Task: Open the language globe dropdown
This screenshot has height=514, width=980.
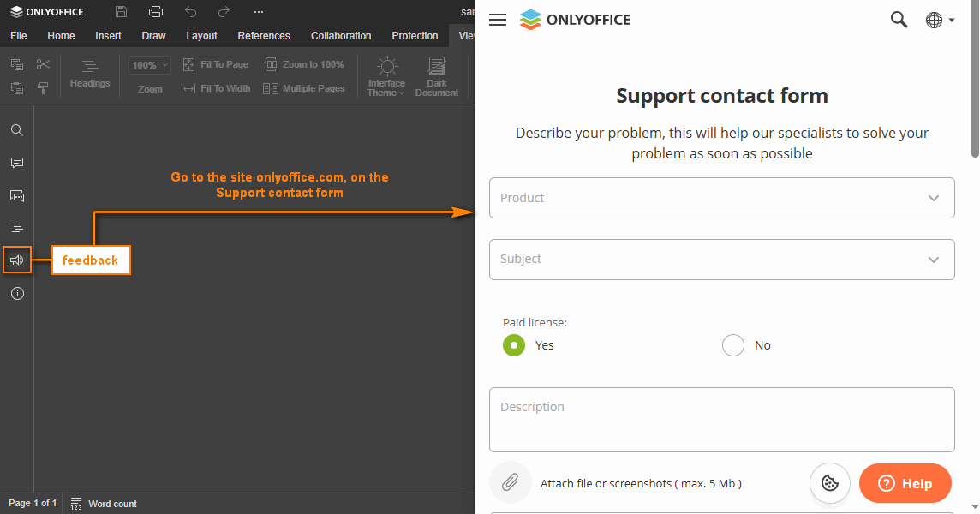Action: pos(940,20)
